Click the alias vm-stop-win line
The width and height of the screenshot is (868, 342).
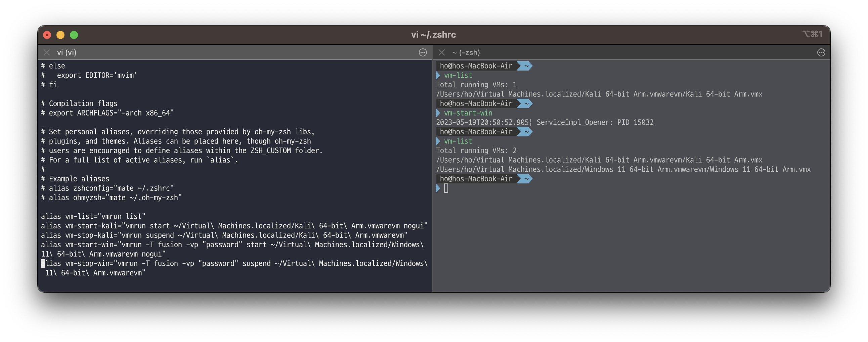234,268
